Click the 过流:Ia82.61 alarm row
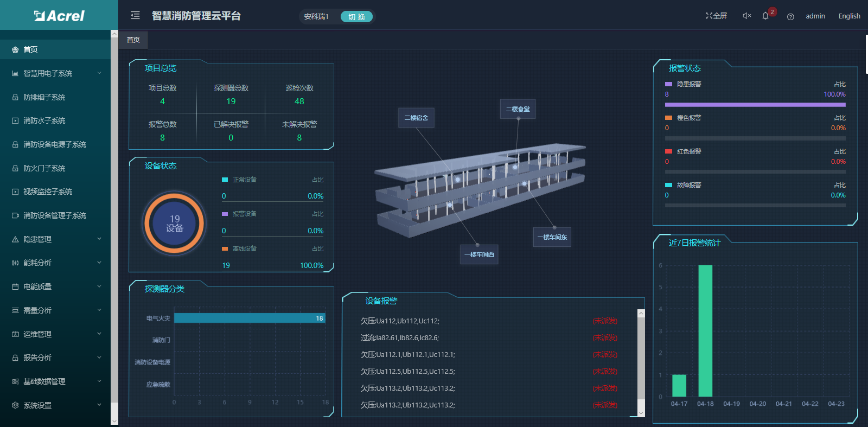The image size is (868, 427). [x=489, y=337]
